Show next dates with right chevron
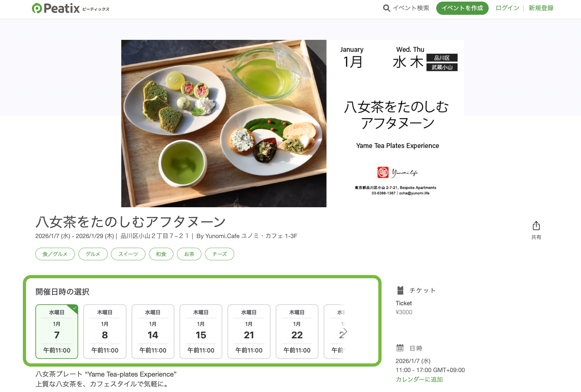This screenshot has height=392, width=581. point(345,331)
